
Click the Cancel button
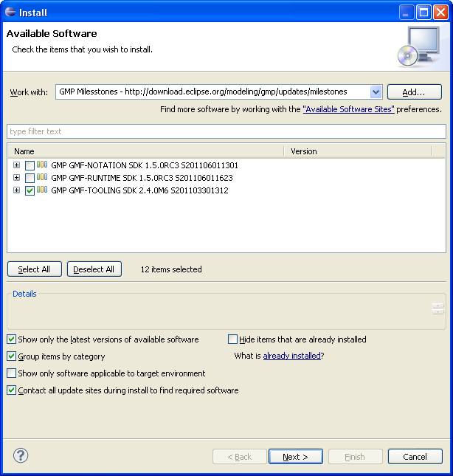(x=415, y=457)
